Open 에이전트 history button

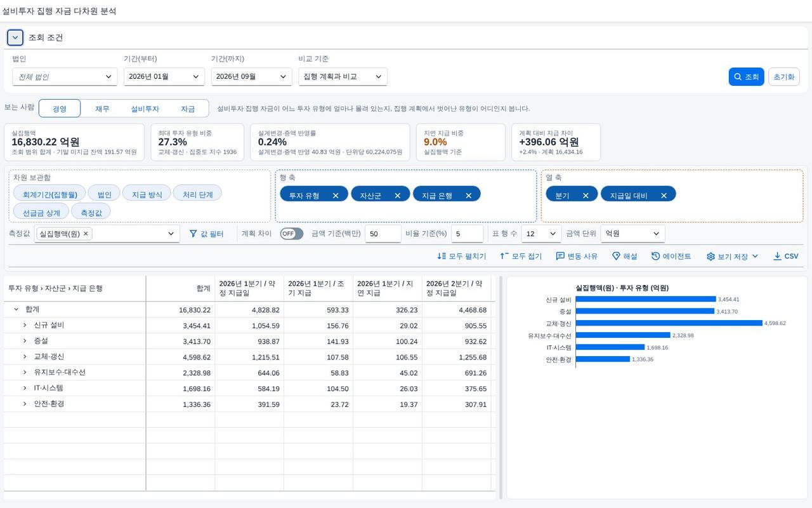[x=671, y=256]
